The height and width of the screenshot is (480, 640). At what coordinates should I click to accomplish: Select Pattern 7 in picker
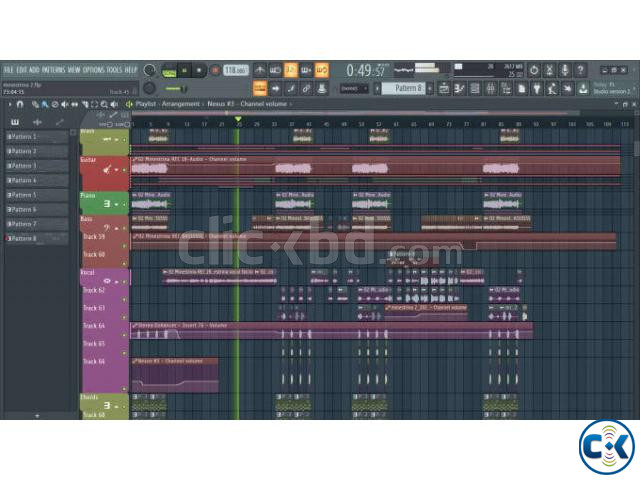(37, 224)
